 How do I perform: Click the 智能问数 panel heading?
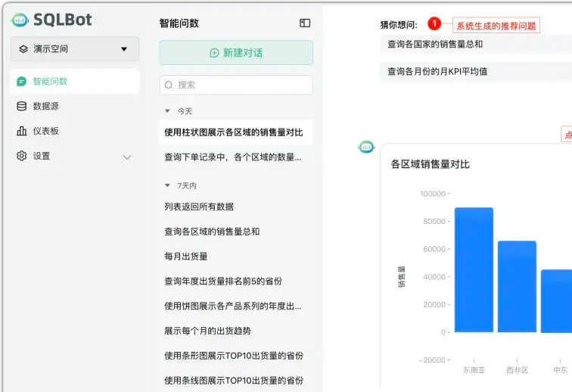(179, 23)
